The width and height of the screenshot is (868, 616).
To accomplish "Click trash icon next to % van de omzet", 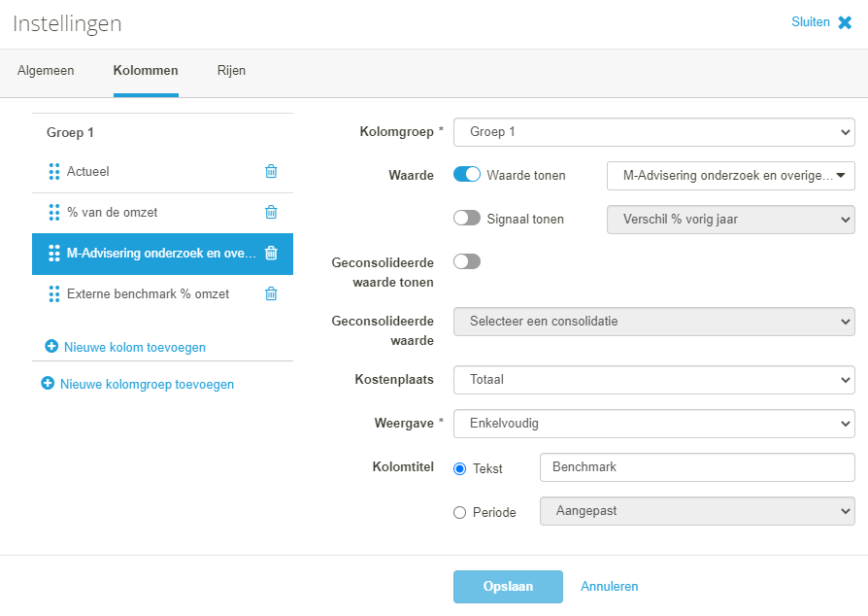I will [271, 212].
